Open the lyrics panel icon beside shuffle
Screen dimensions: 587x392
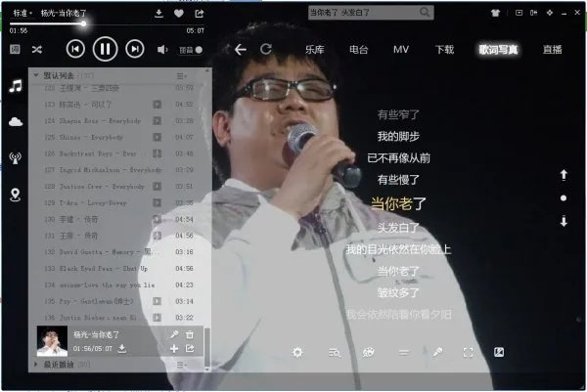(15, 49)
